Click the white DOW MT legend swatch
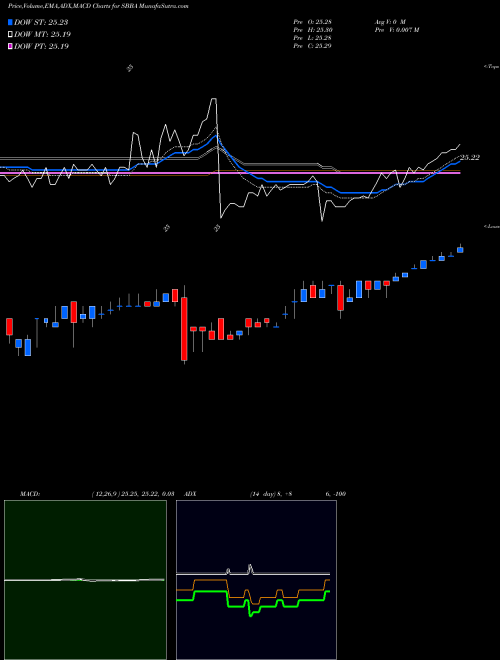Image resolution: width=500 pixels, height=660 pixels. [x=11, y=34]
